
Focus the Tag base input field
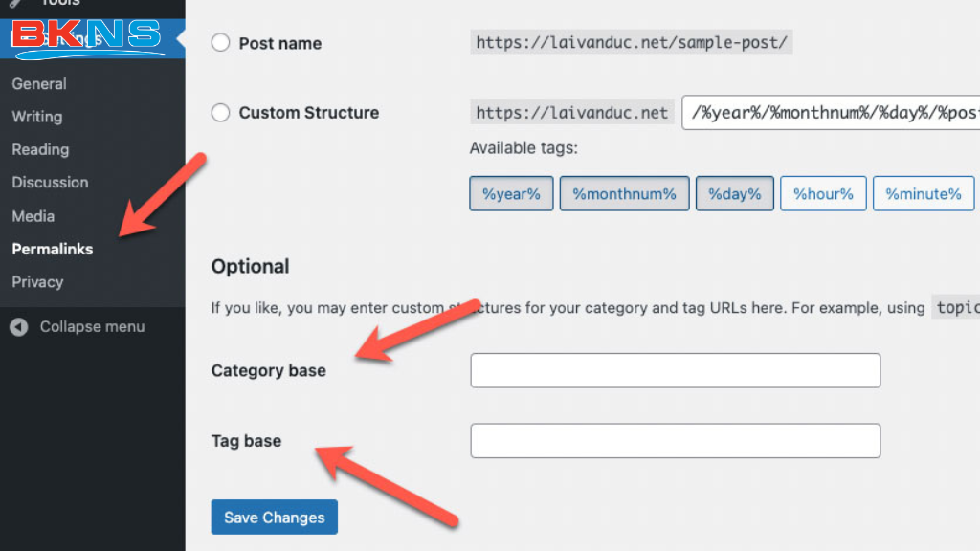pos(675,441)
